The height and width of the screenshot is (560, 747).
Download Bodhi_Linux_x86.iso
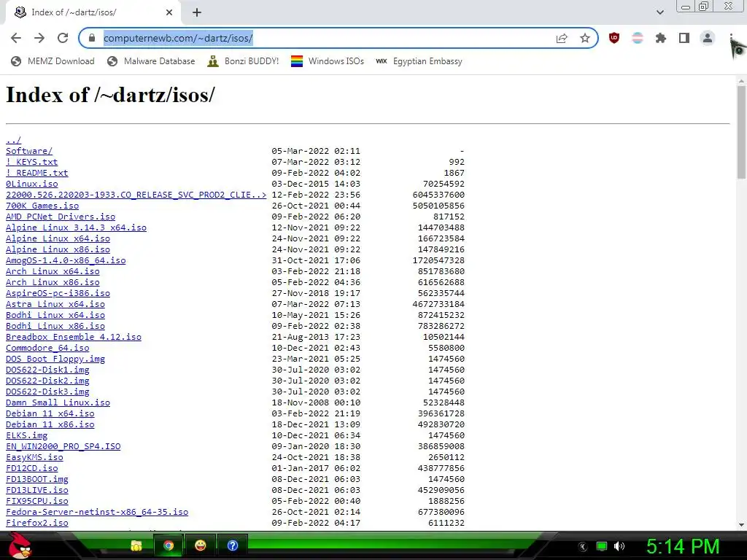pos(55,326)
